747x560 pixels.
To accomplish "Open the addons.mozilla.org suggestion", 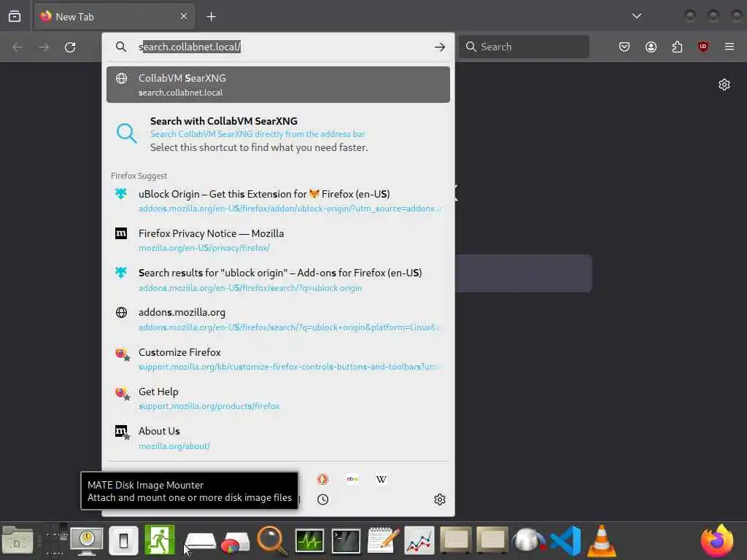I will 278,319.
